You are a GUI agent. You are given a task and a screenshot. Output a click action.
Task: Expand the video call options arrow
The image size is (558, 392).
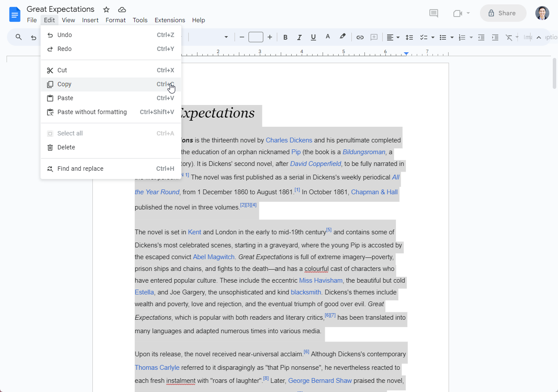tap(468, 13)
